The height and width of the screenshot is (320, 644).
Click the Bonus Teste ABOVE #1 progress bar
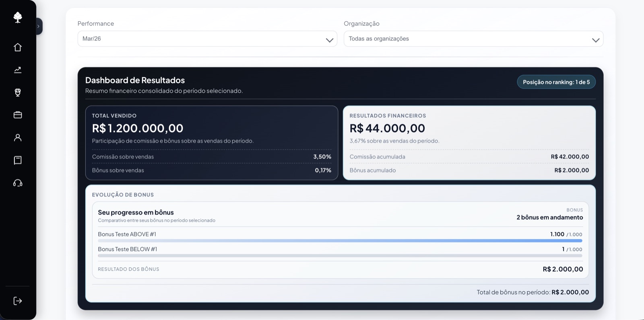pyautogui.click(x=340, y=241)
